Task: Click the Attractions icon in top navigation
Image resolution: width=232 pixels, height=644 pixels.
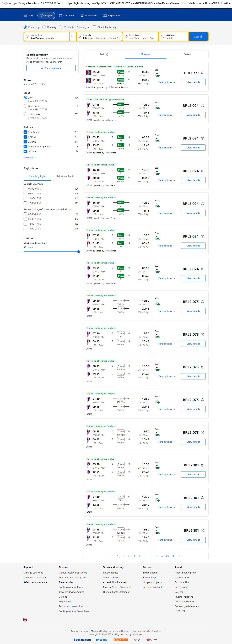Action: click(82, 15)
